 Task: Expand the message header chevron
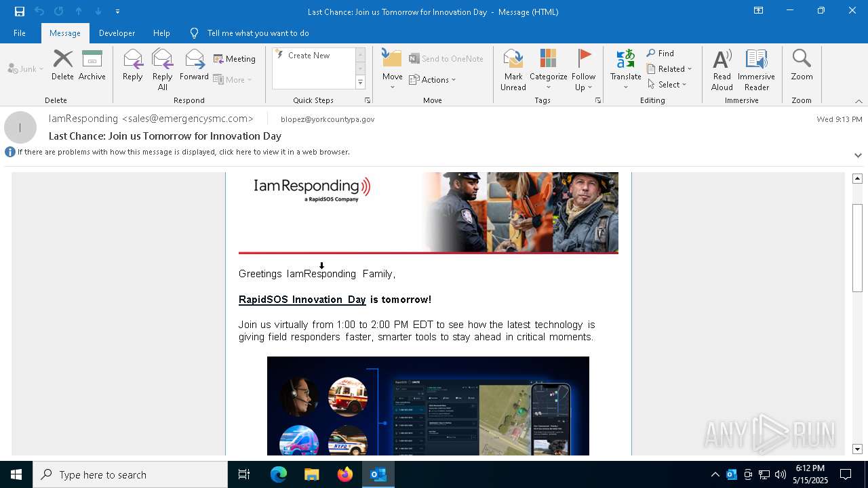[858, 155]
